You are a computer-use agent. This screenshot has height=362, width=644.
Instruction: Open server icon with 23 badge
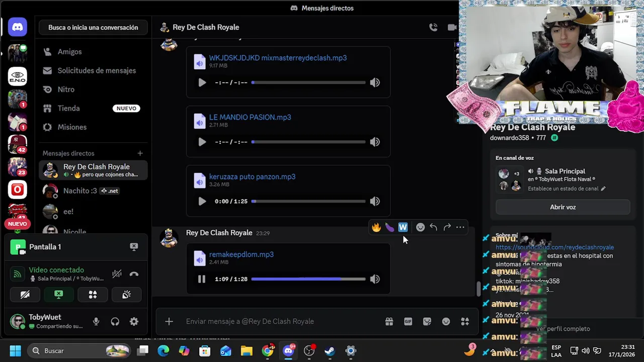[18, 167]
